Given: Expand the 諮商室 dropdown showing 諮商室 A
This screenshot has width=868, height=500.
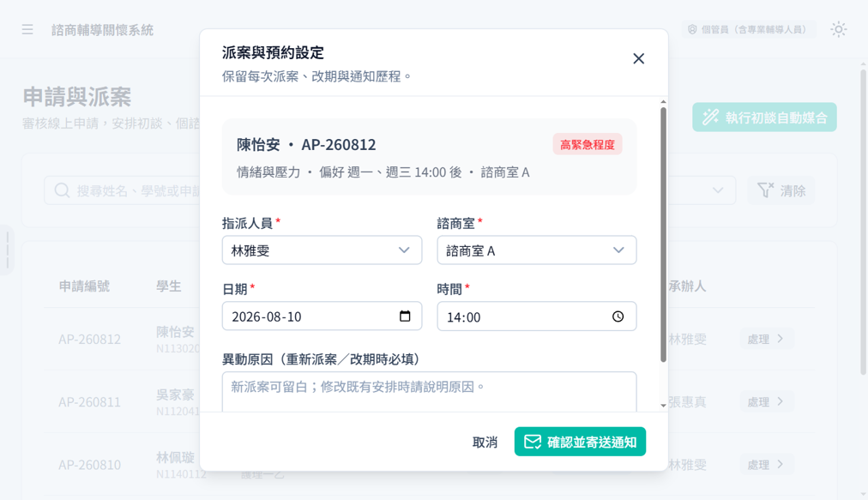Looking at the screenshot, I should 536,250.
